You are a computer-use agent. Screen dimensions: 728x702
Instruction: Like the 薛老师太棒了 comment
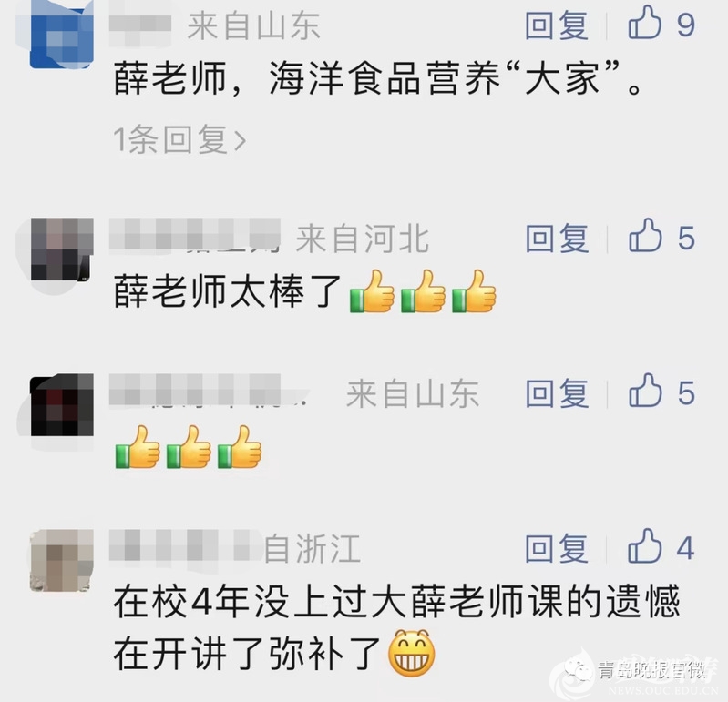(x=645, y=237)
